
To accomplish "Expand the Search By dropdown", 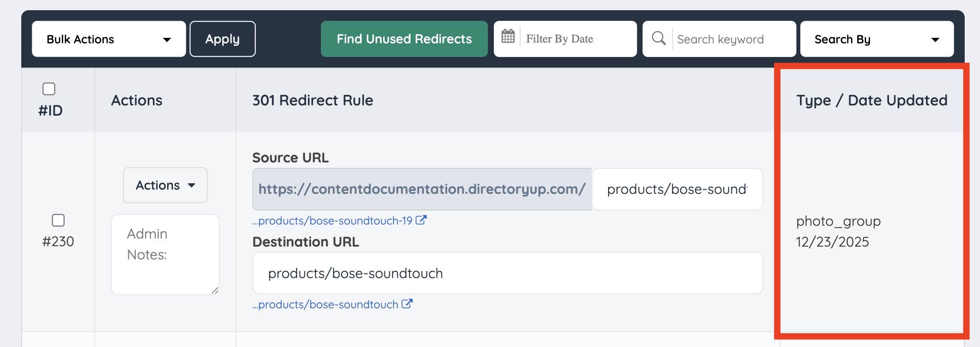I will coord(876,39).
